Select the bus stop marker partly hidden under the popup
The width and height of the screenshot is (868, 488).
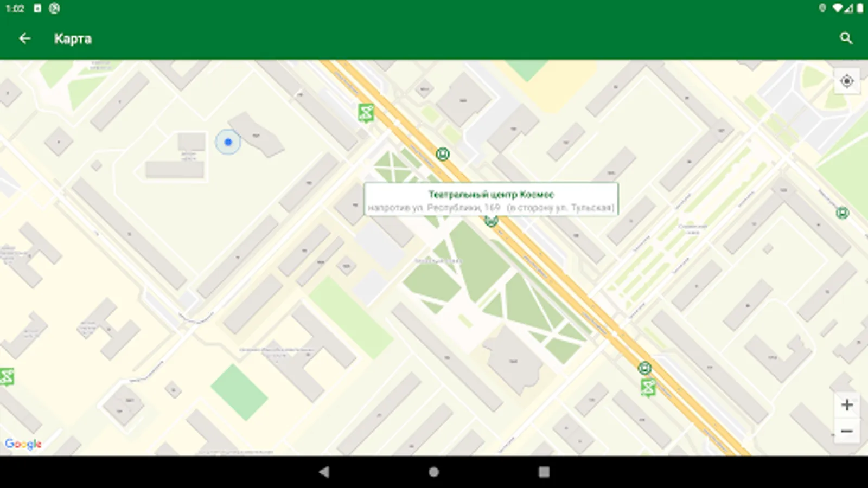(491, 220)
